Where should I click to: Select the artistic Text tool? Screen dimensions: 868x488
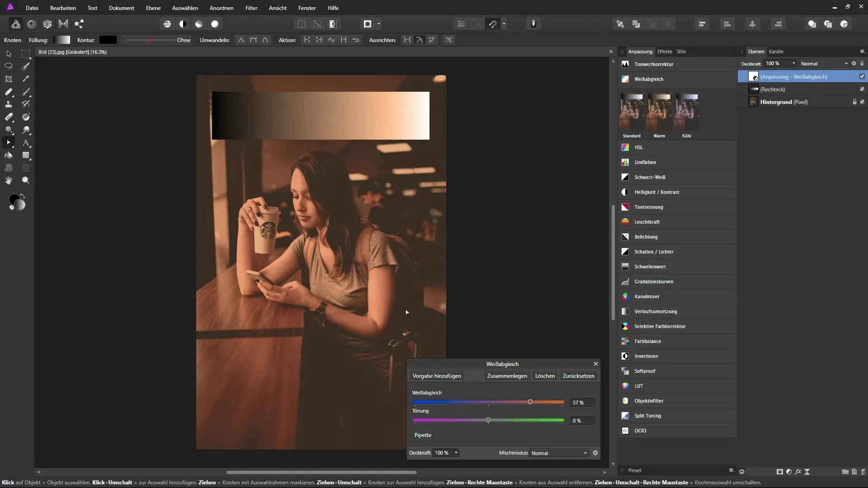[26, 143]
